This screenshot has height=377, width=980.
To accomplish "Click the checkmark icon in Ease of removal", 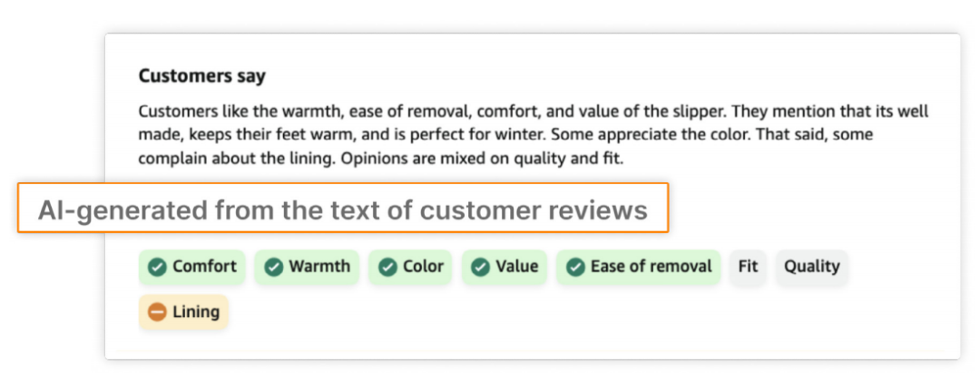I will point(575,267).
